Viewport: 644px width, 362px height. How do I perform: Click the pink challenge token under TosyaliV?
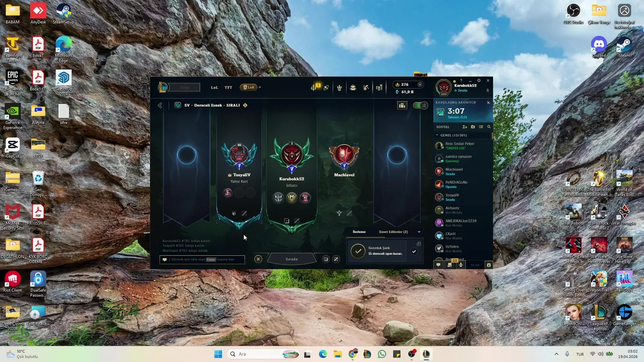pyautogui.click(x=228, y=193)
